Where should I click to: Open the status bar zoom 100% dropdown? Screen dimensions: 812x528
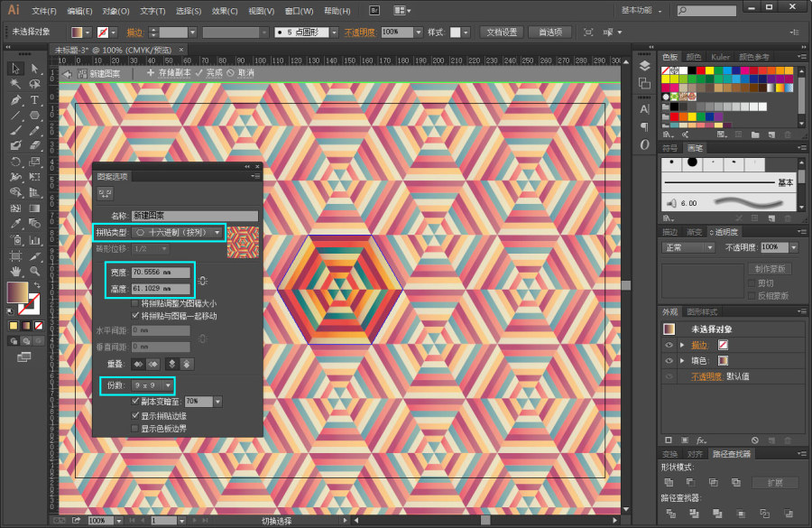[118, 520]
